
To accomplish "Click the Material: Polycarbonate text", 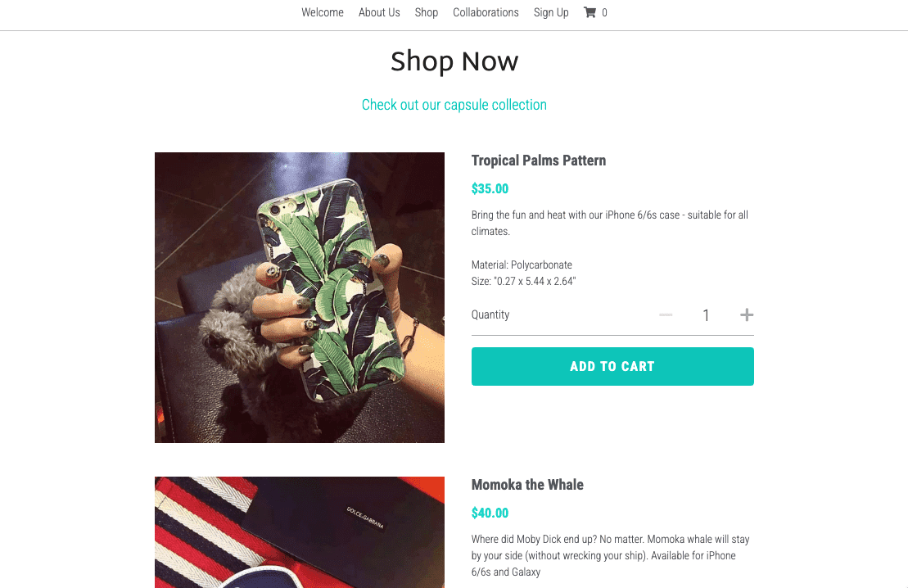I will click(522, 265).
